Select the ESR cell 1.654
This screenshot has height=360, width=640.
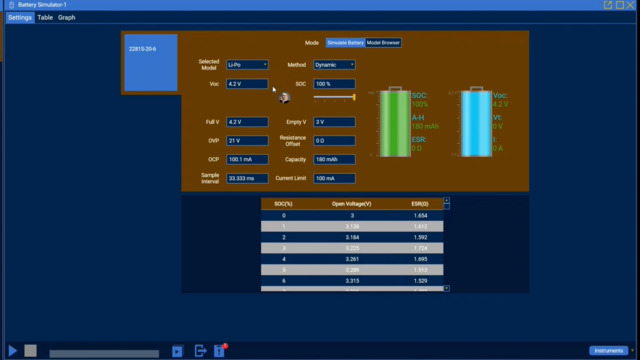click(x=420, y=216)
